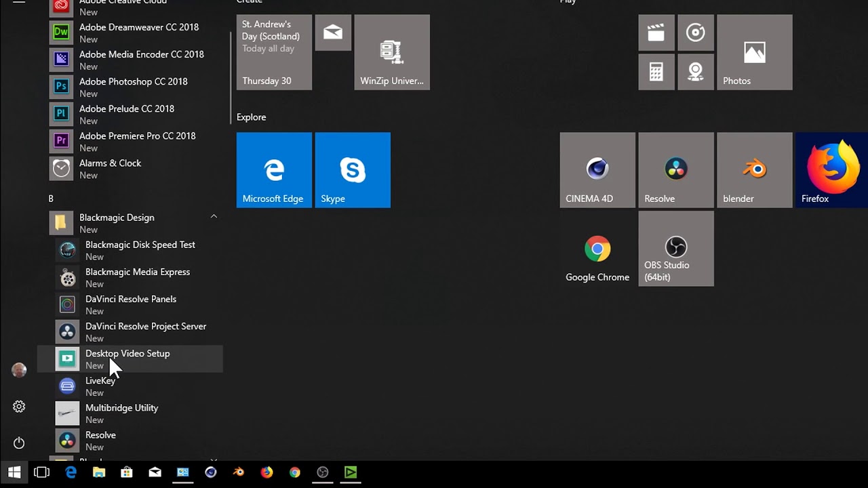Launch the Calculator tile
This screenshot has height=488, width=868.
pos(656,72)
